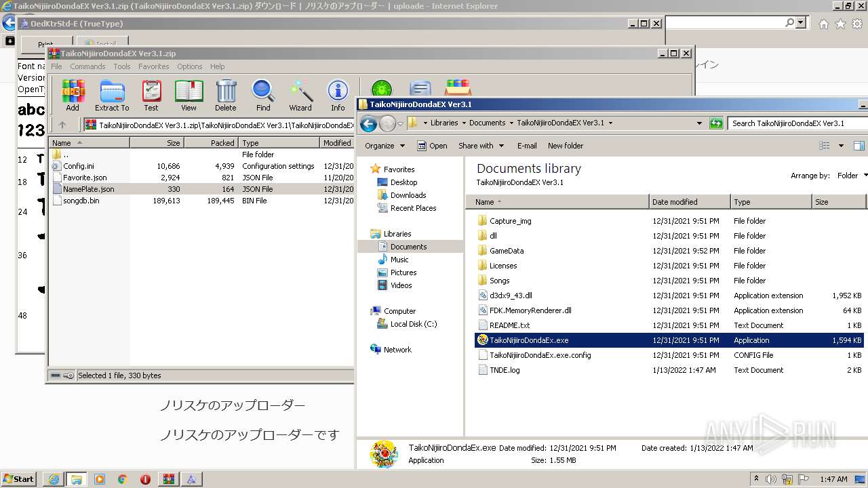Open the WinRAR File menu
The width and height of the screenshot is (868, 488).
click(56, 66)
